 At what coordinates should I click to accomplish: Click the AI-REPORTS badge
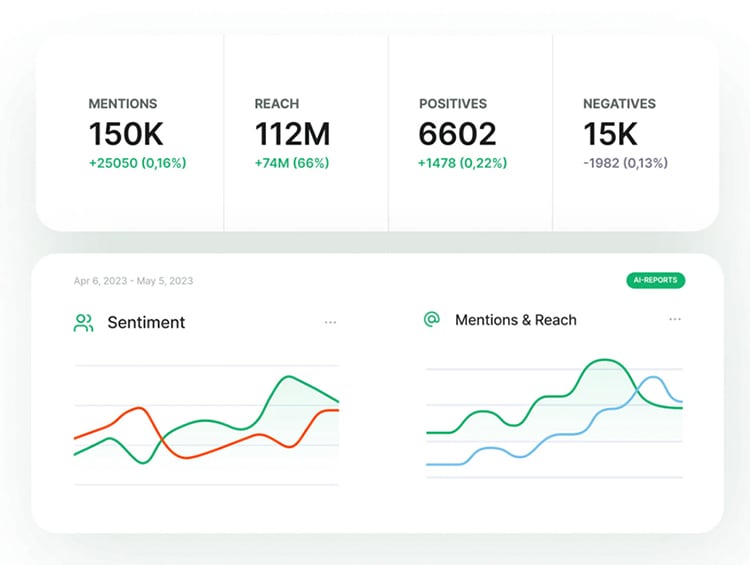(655, 280)
